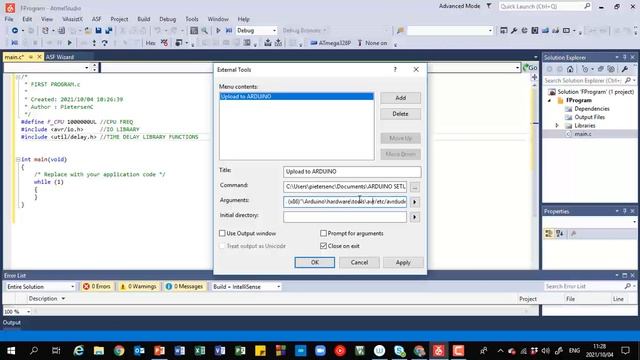Click the Home icon in Solution Explorer

click(570, 69)
